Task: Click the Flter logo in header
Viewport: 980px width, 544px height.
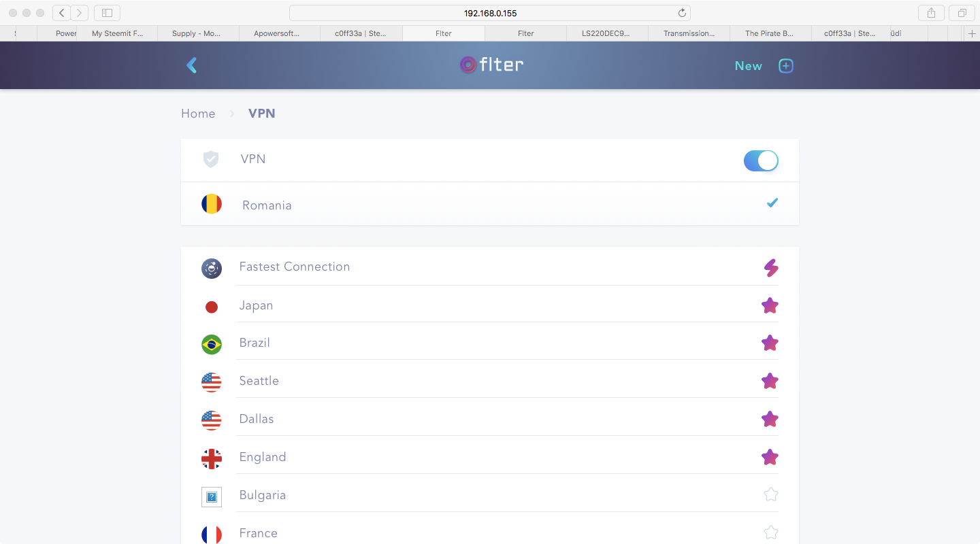Action: tap(491, 65)
